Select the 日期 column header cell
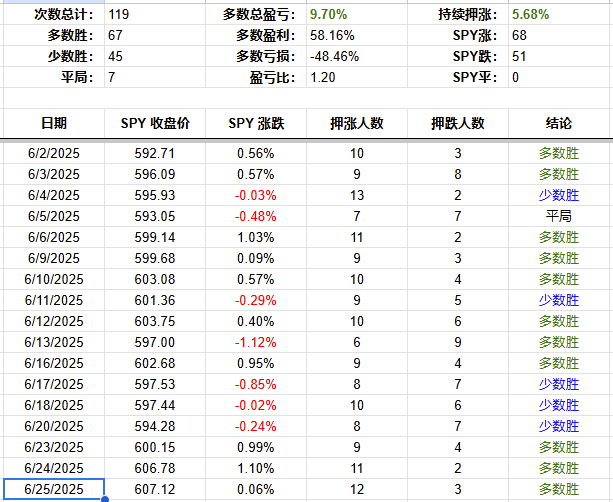 54,123
